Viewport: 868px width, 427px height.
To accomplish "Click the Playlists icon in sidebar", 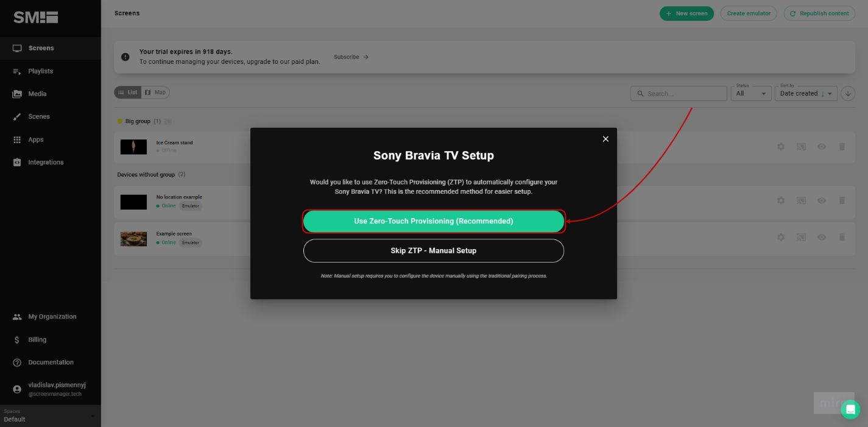I will click(17, 71).
